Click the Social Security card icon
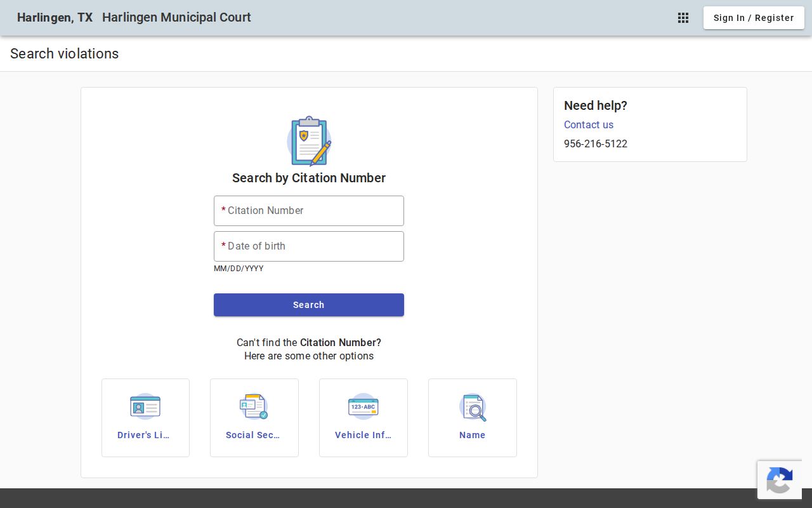This screenshot has height=508, width=812. 254,406
